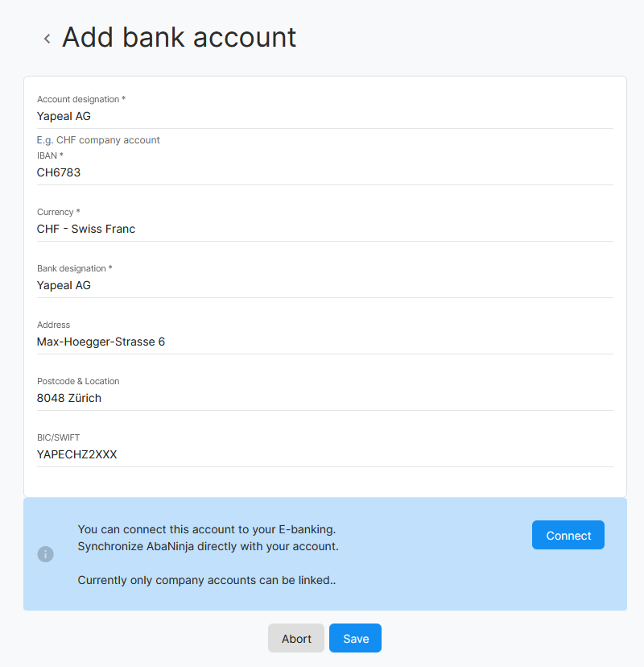The image size is (644, 667).
Task: Click the Currency label above the dropdown
Action: tap(59, 212)
